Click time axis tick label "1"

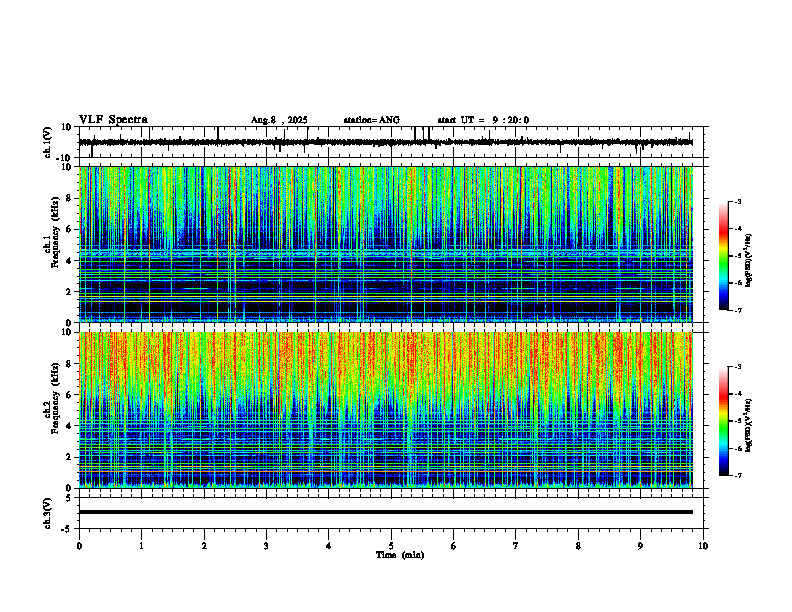click(141, 546)
